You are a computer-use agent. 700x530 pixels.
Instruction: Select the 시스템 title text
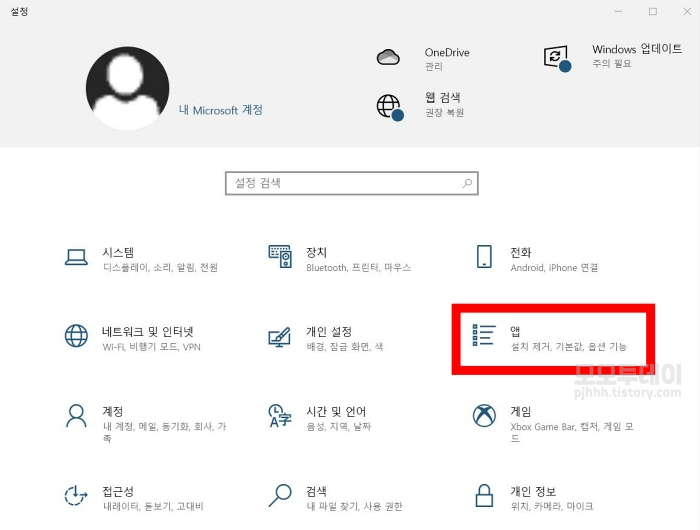pos(118,253)
